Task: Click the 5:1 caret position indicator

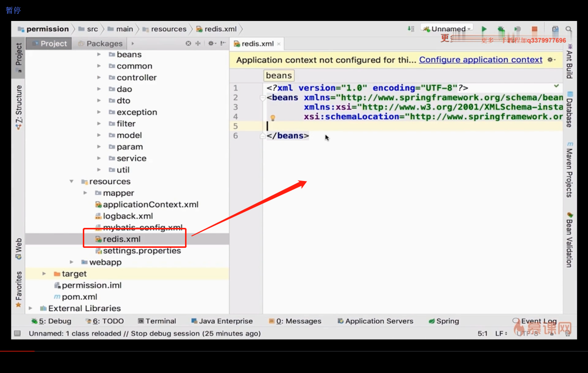Action: [x=483, y=333]
